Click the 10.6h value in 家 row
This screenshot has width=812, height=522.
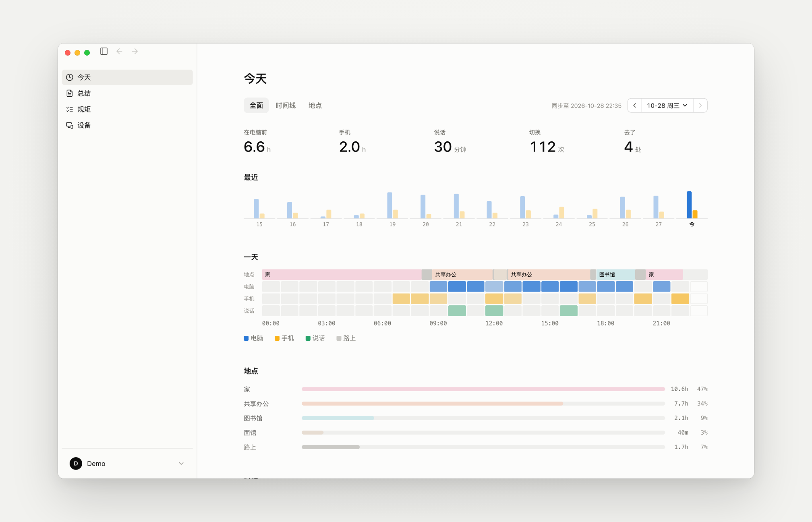point(679,389)
